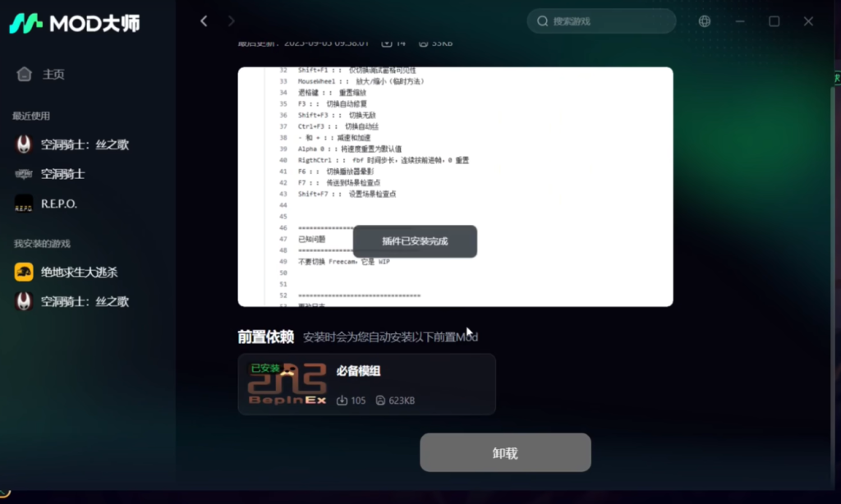Click the BepInEx thumbnail image
This screenshot has width=841, height=504.
click(x=287, y=384)
